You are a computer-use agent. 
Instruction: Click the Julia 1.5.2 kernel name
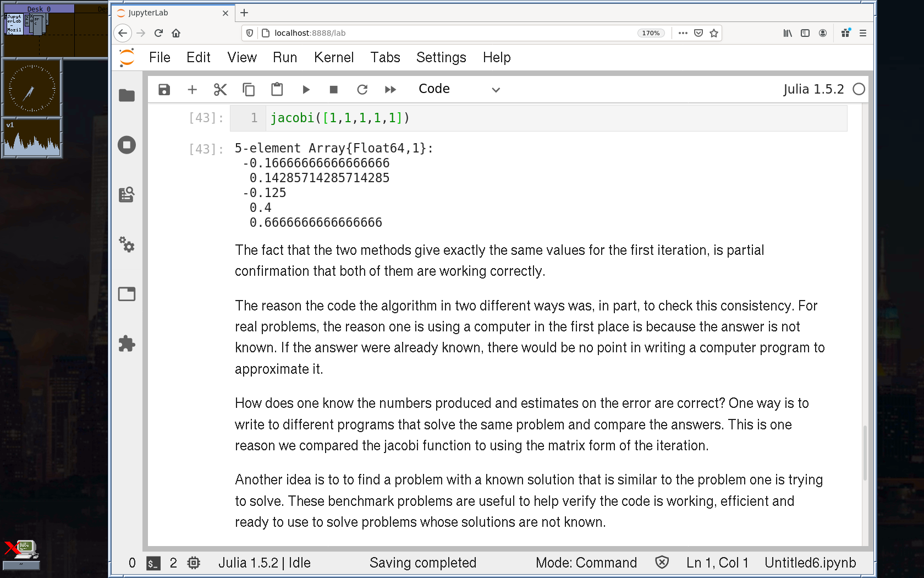(x=813, y=89)
